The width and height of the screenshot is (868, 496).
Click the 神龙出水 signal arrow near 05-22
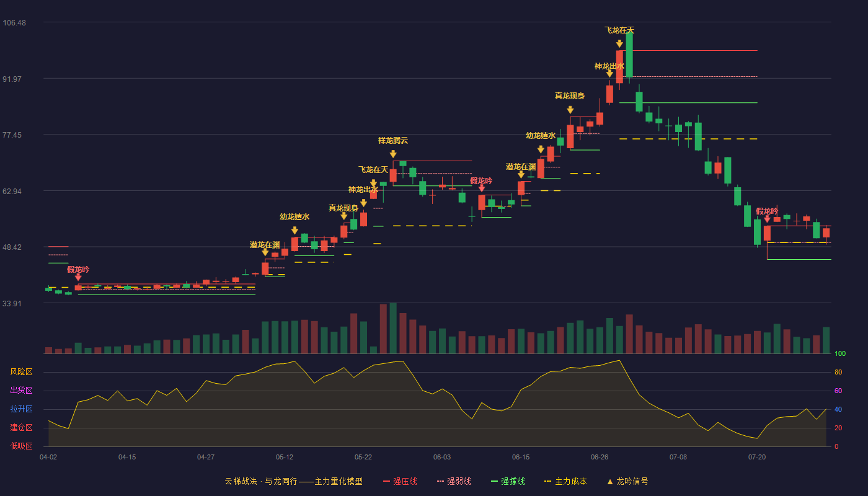(x=363, y=203)
